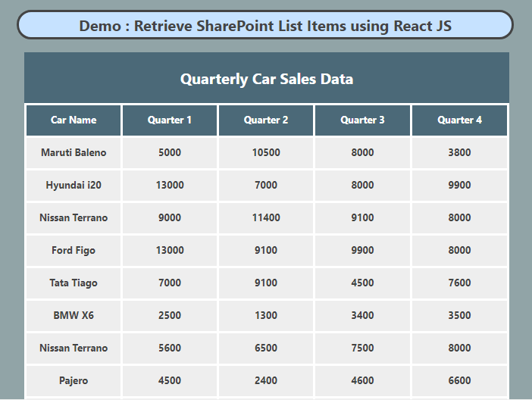Click the Demo title banner

pos(265,25)
